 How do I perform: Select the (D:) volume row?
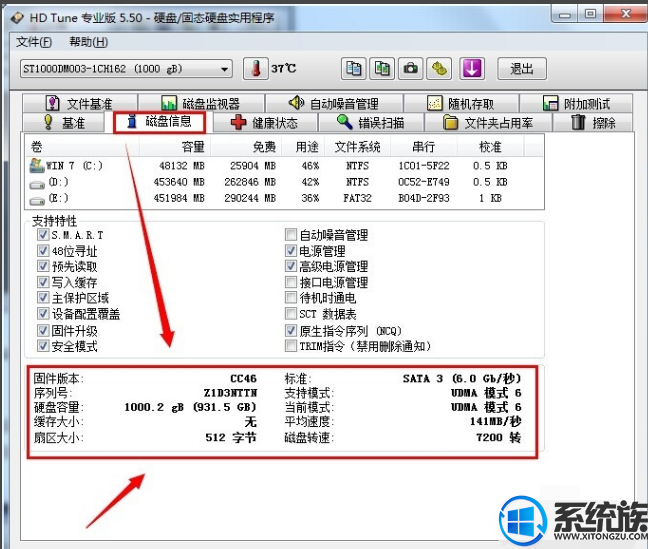click(x=284, y=182)
